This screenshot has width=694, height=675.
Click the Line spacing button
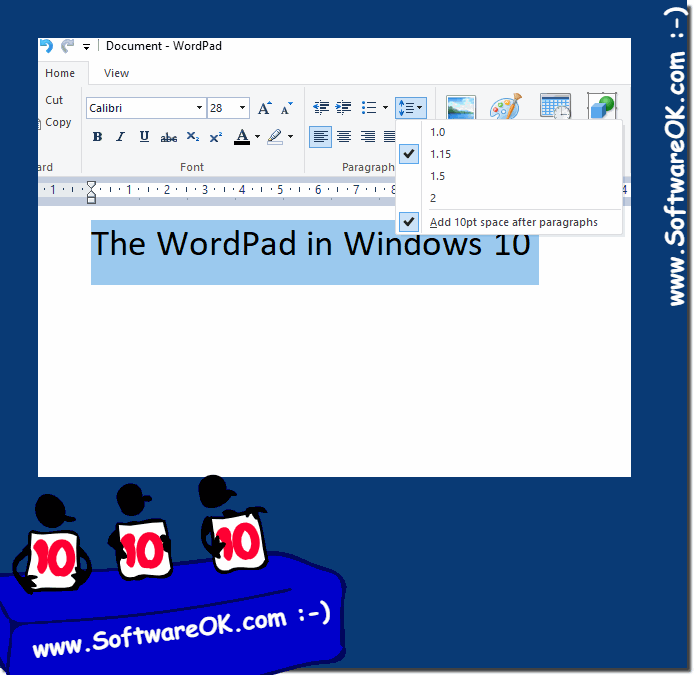(411, 108)
